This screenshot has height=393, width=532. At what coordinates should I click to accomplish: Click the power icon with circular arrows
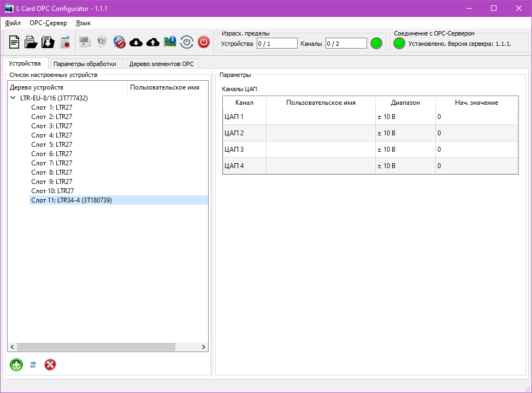187,42
